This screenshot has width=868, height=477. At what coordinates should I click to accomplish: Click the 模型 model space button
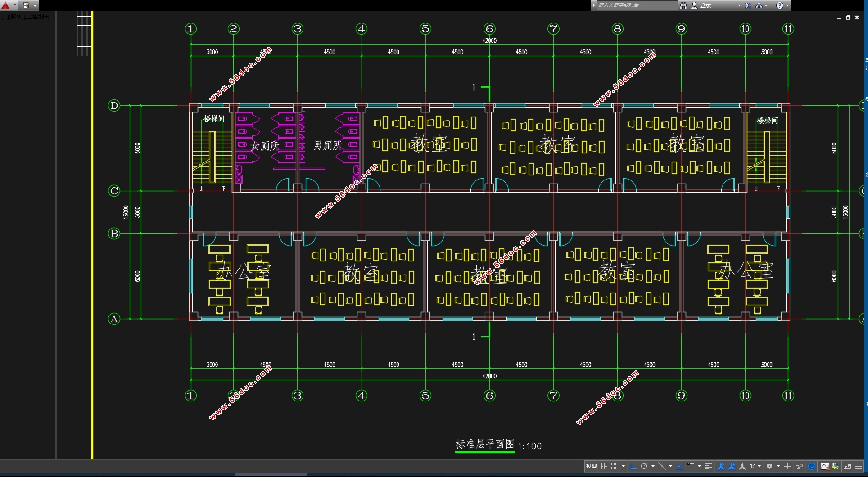591,466
